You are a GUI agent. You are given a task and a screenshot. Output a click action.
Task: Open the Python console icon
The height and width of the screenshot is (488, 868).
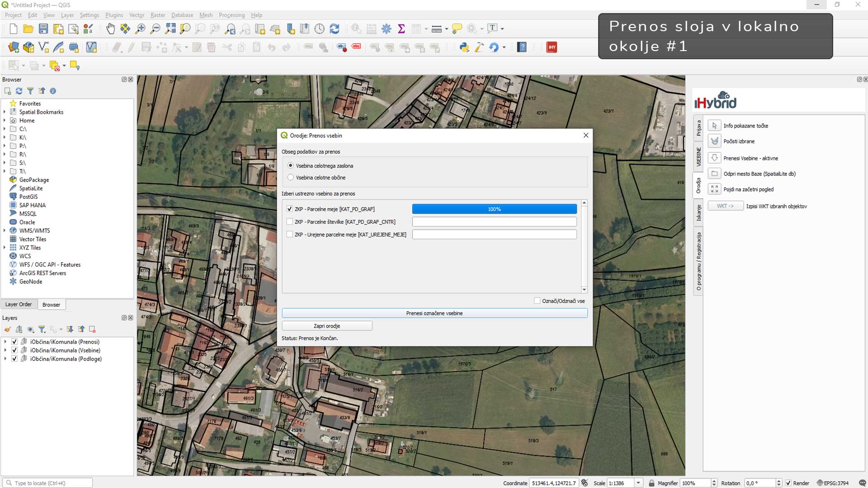click(464, 47)
